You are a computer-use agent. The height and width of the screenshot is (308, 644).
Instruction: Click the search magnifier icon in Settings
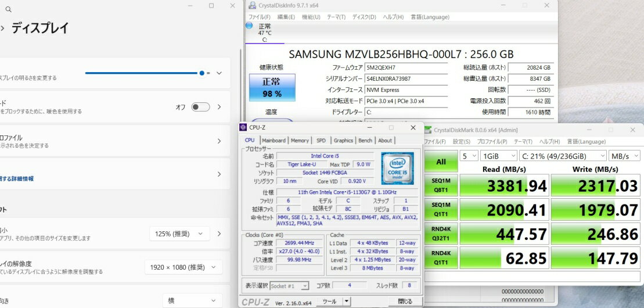click(8, 10)
